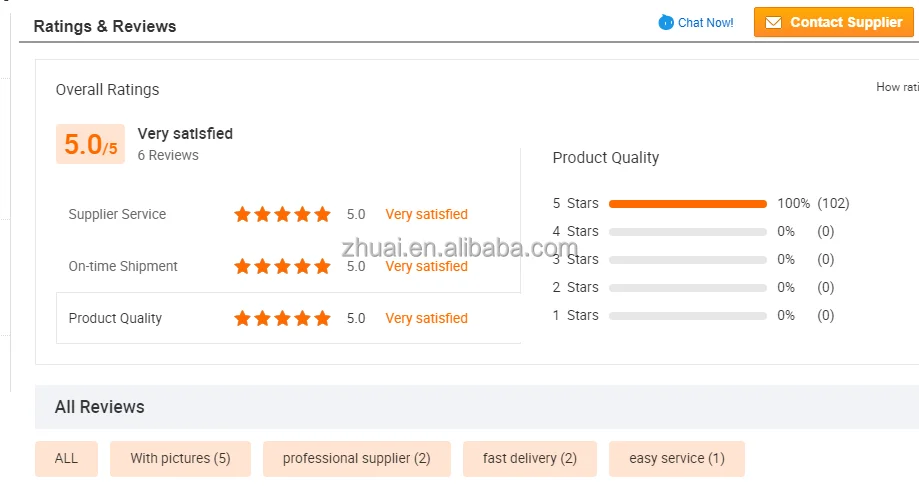Select the Product Quality rating row
The image size is (919, 493).
(115, 318)
